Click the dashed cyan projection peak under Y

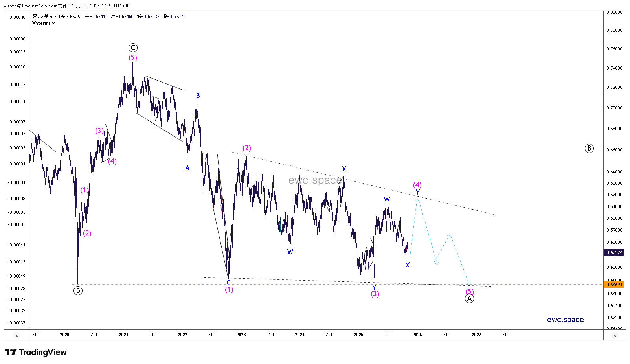point(417,200)
